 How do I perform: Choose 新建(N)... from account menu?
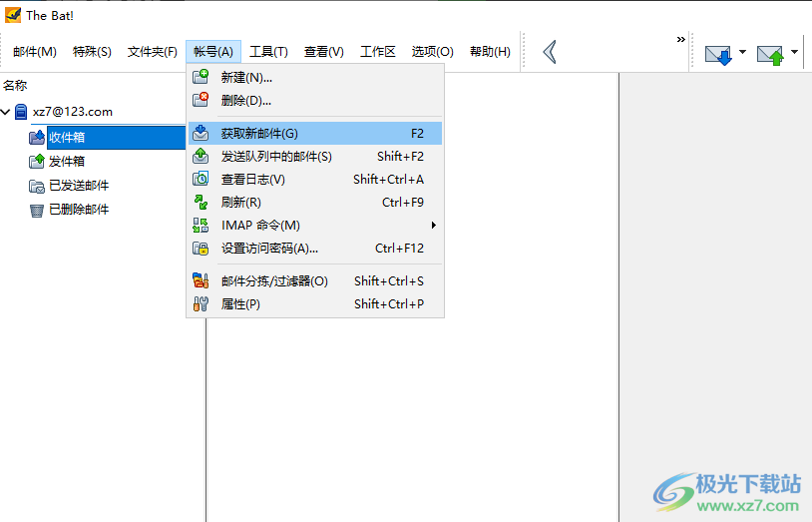(315, 77)
